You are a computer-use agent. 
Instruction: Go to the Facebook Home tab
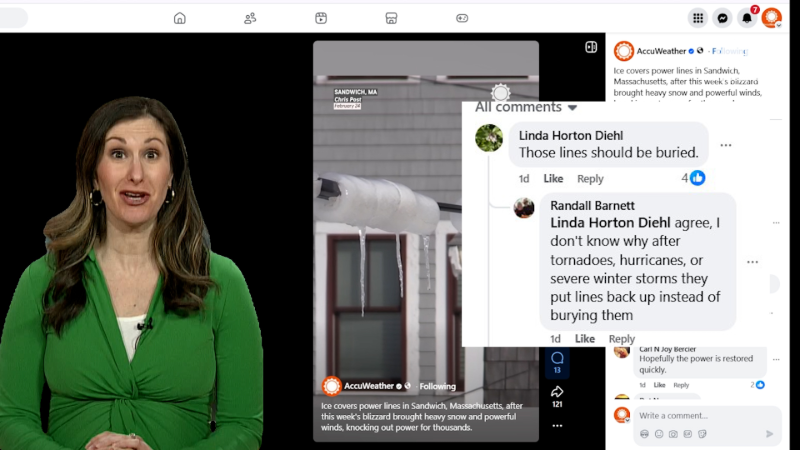pyautogui.click(x=180, y=18)
